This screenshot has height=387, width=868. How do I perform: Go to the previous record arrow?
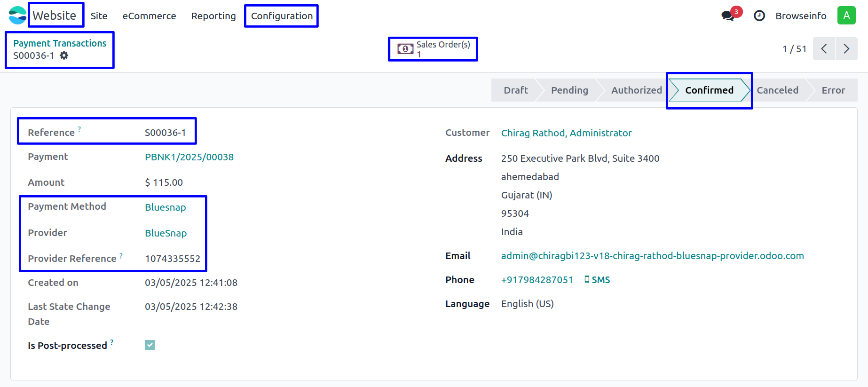[x=824, y=49]
